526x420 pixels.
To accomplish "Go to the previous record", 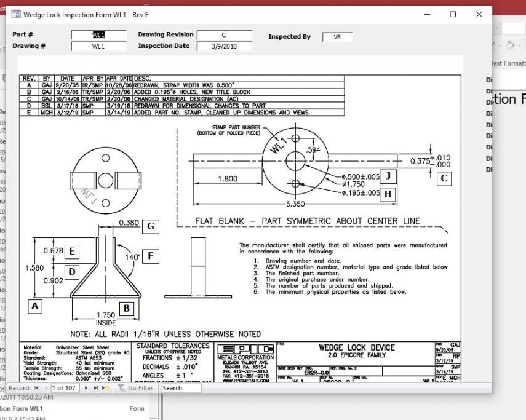I will (x=47, y=389).
